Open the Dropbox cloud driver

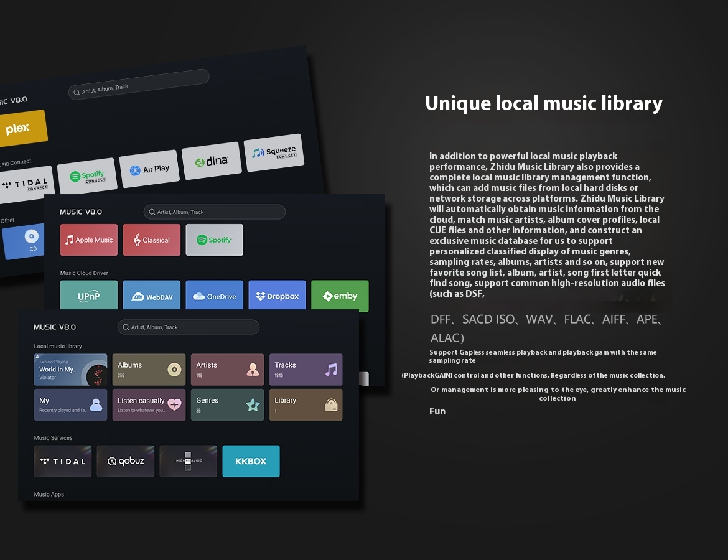click(x=277, y=296)
